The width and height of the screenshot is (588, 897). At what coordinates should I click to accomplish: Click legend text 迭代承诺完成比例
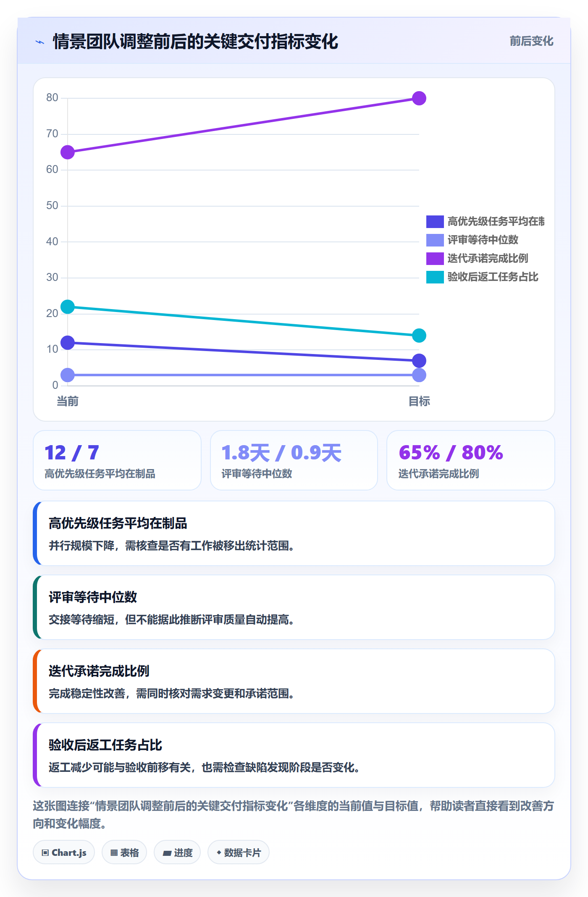(488, 258)
